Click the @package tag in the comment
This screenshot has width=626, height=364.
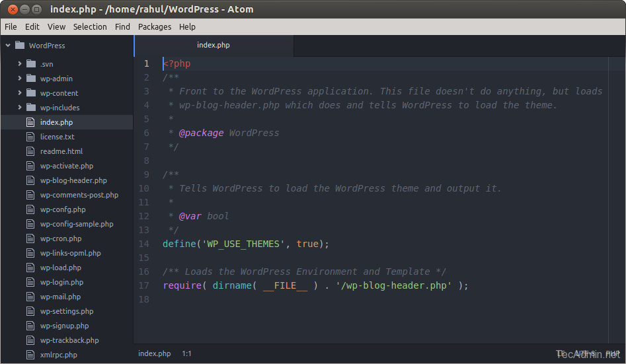(x=201, y=133)
